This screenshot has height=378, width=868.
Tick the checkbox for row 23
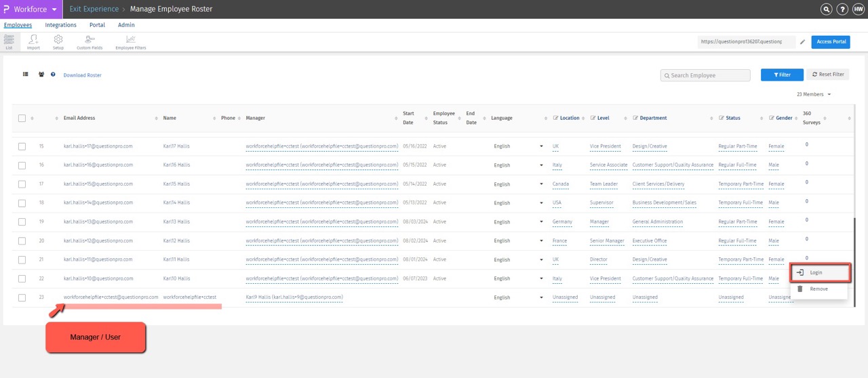click(22, 297)
